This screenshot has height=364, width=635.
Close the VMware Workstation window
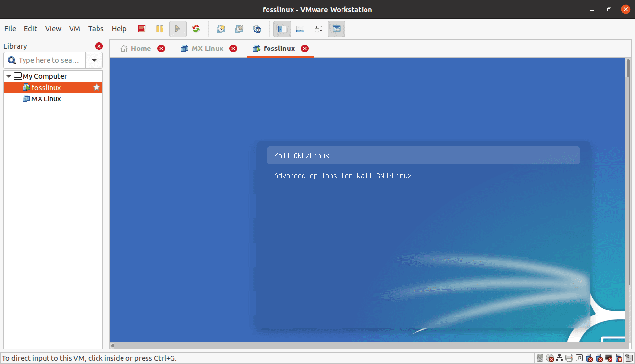[x=625, y=9]
